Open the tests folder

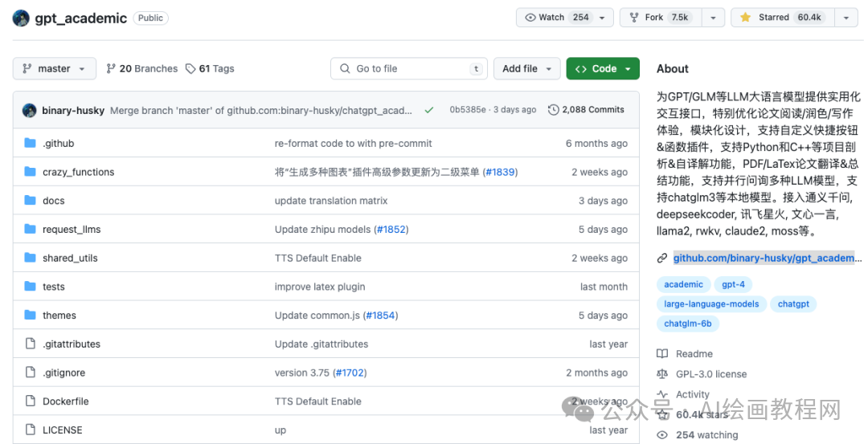[54, 287]
